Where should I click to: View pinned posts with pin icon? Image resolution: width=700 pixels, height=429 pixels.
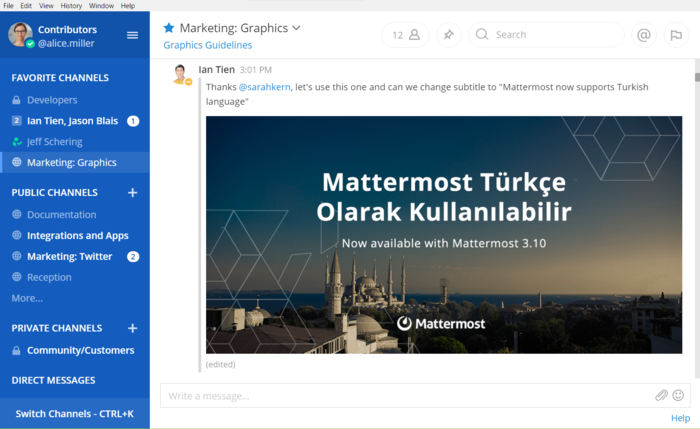449,35
